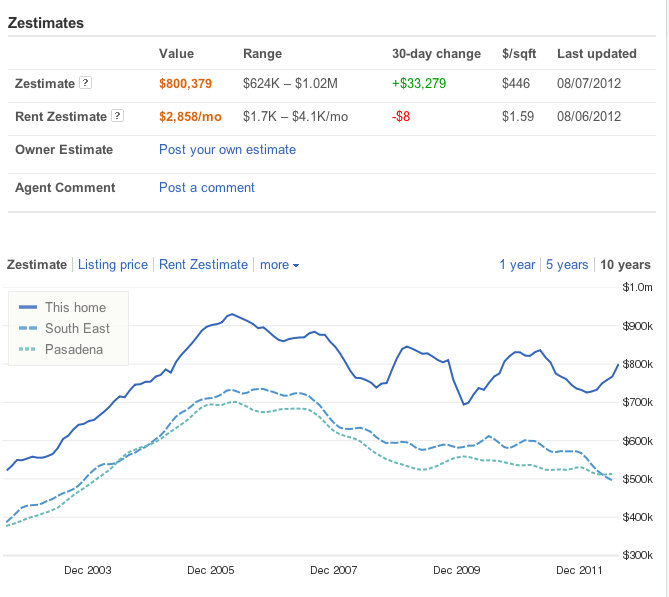The height and width of the screenshot is (597, 669).
Task: Show the 5 years chart range
Action: [x=567, y=265]
